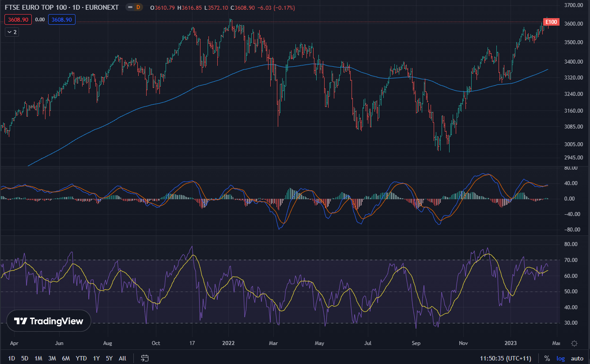Click the L3572.10 low value in header
The image size is (590, 364).
point(216,8)
